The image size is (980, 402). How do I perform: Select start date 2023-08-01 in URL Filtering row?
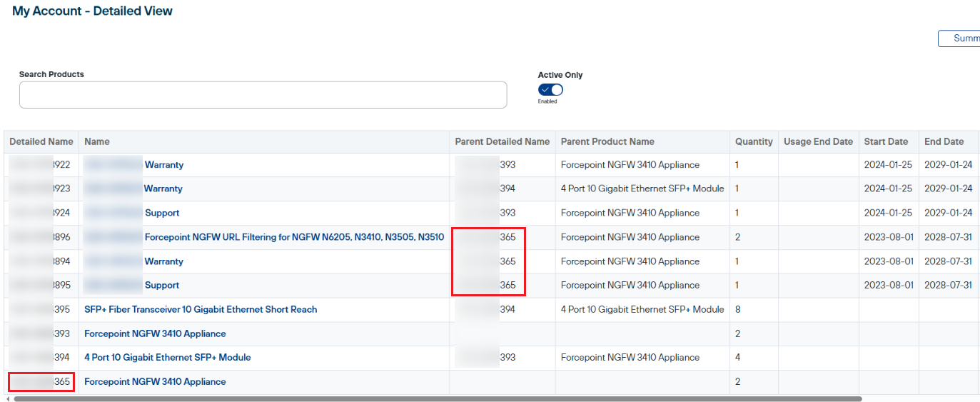pos(889,237)
